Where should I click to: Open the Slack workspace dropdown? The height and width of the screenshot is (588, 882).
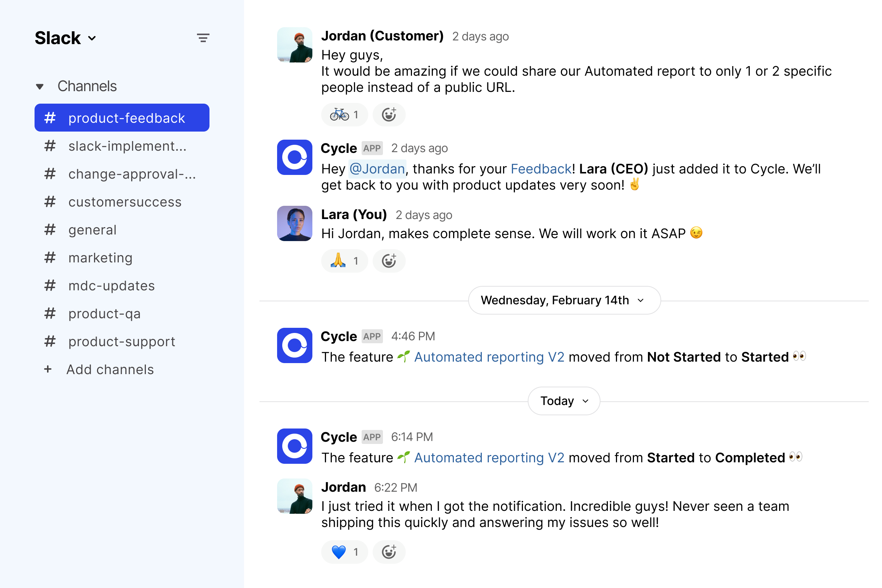[x=65, y=38]
